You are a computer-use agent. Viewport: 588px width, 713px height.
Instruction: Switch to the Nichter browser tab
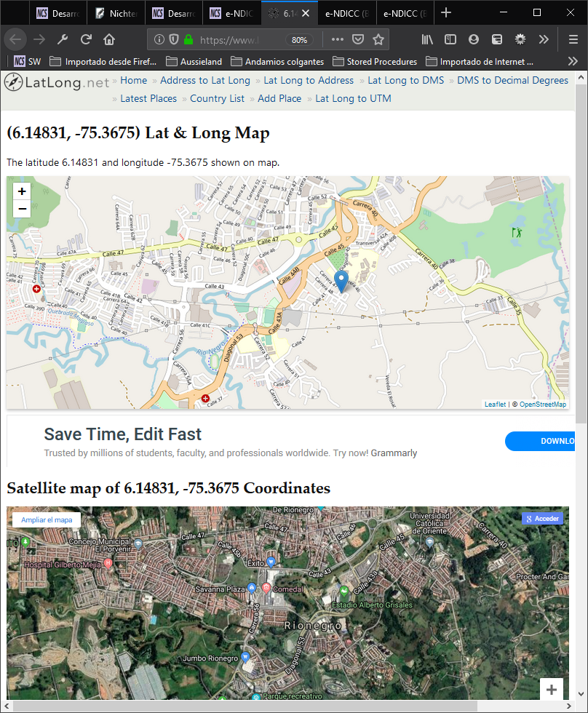(x=116, y=13)
